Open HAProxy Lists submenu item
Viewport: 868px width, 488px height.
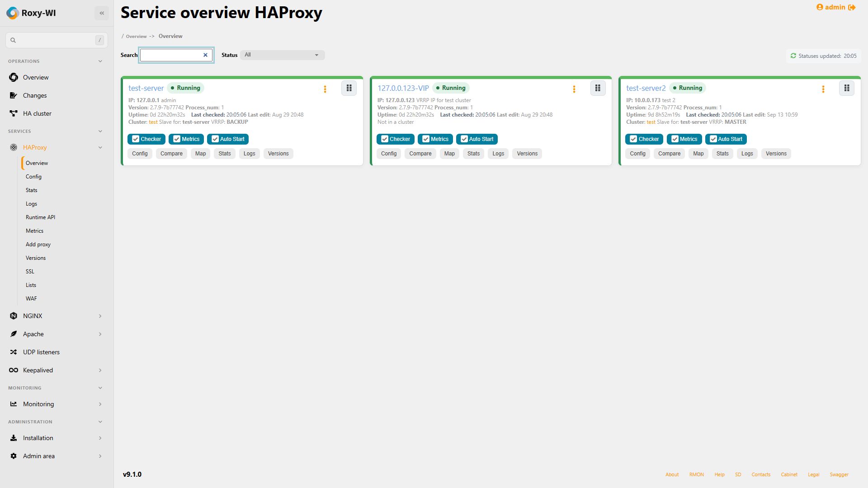pyautogui.click(x=31, y=285)
